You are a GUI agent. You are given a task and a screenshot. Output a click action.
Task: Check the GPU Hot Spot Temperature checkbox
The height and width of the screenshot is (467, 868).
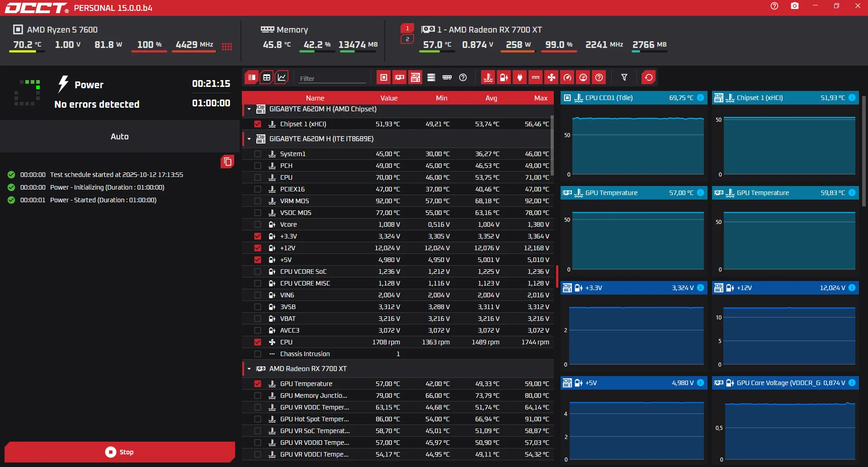(258, 419)
